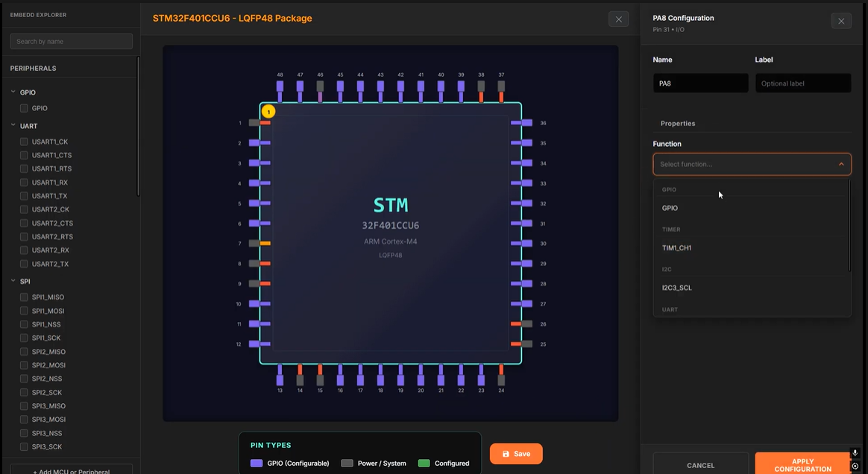Click pin 31 on the chip's right side
The height and width of the screenshot is (474, 868).
[x=521, y=224]
